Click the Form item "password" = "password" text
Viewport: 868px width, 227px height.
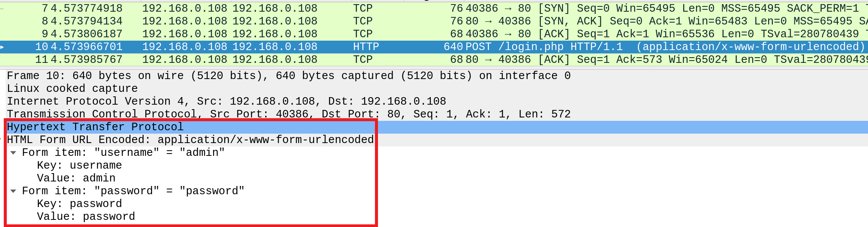click(x=133, y=191)
